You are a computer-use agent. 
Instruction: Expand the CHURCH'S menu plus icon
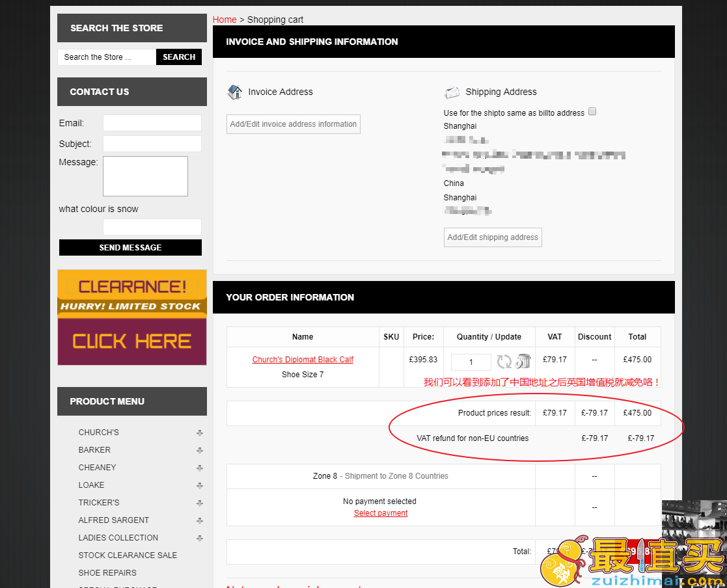[x=200, y=433]
